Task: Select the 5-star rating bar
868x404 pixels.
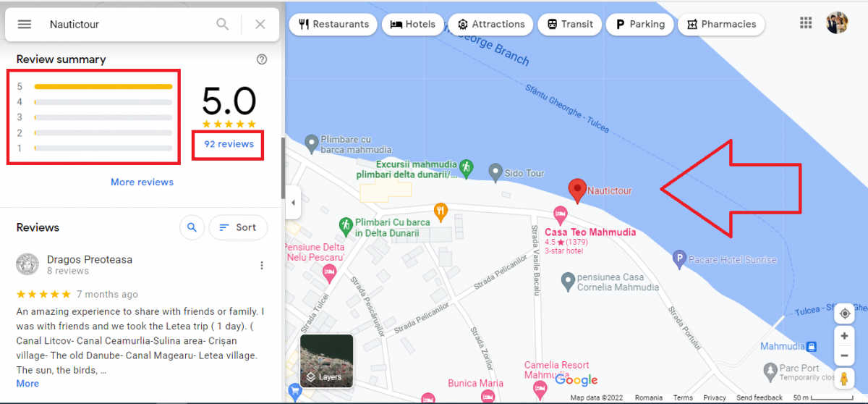Action: [x=103, y=86]
